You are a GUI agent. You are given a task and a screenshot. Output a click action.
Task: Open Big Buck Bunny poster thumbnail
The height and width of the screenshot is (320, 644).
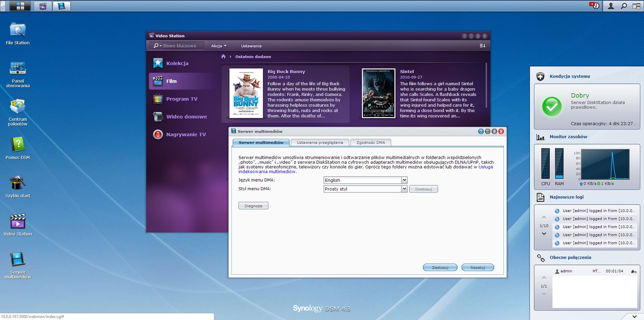coord(246,93)
